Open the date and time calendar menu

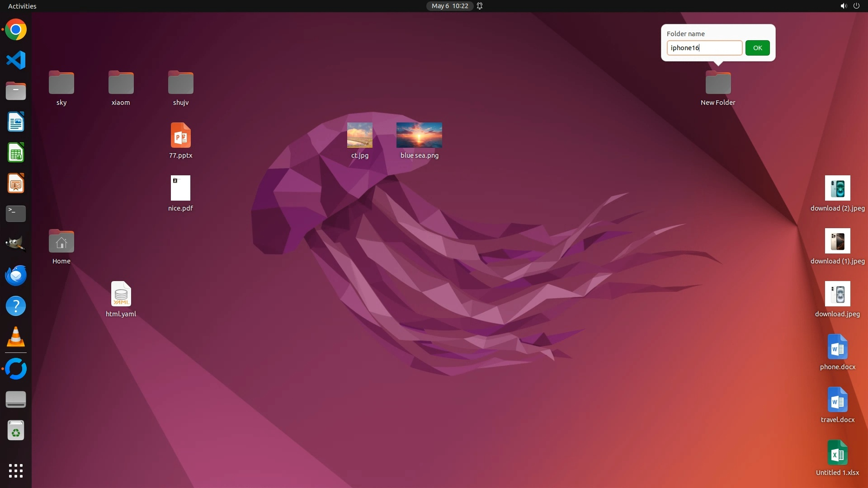pos(449,6)
